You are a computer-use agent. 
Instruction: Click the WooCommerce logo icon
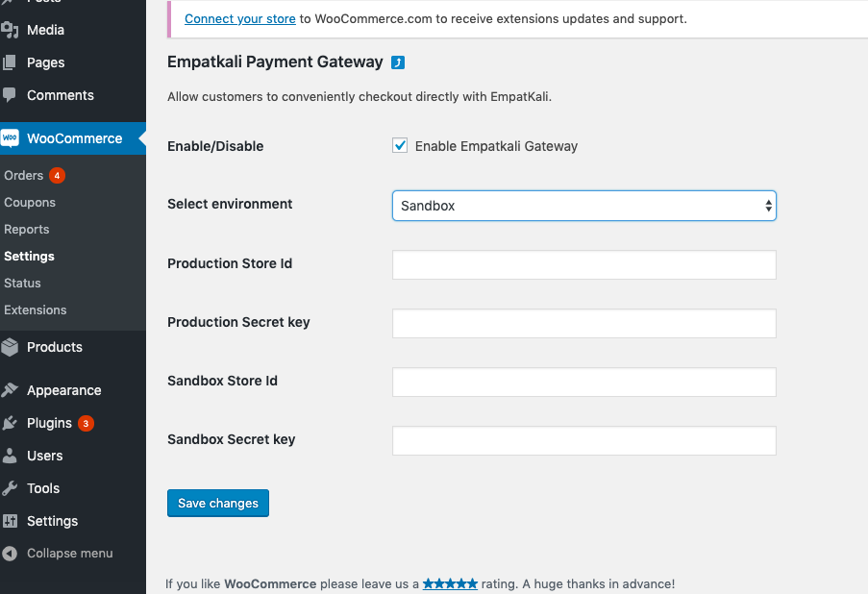click(x=10, y=138)
